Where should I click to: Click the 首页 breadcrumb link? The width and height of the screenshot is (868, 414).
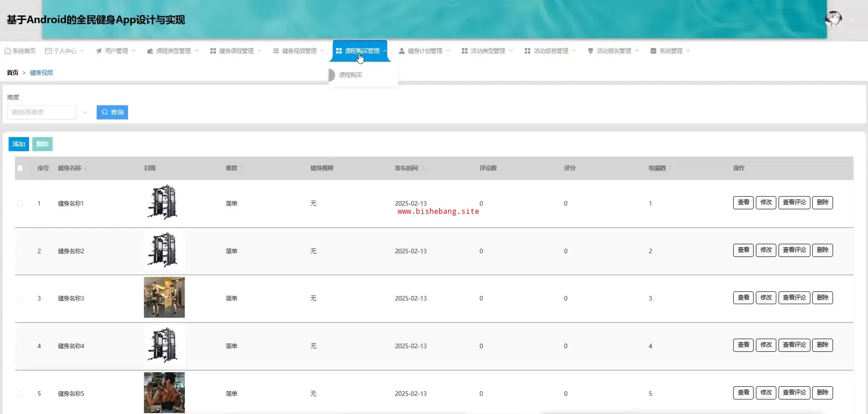point(12,73)
